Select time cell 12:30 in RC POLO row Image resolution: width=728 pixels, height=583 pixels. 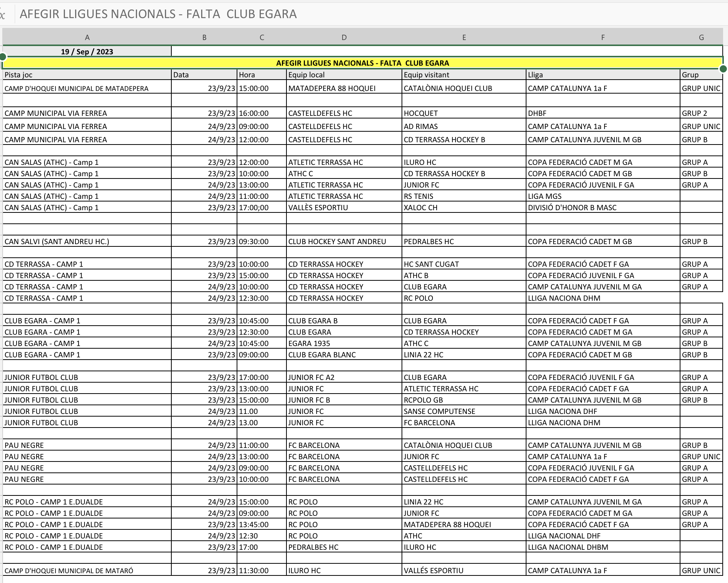[x=262, y=536]
